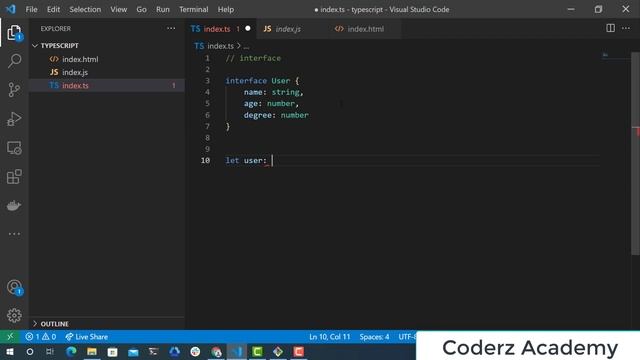Image resolution: width=640 pixels, height=360 pixels.
Task: Click the breadcrumb ellipsis after index.ts
Action: (246, 47)
